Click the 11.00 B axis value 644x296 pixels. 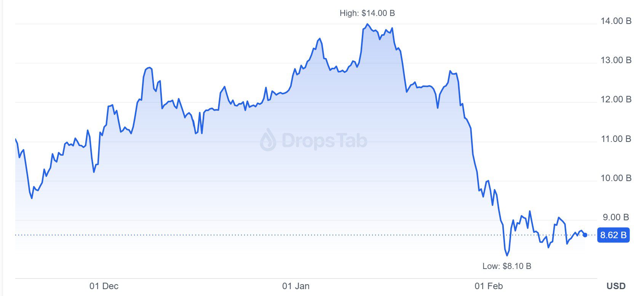pyautogui.click(x=616, y=139)
